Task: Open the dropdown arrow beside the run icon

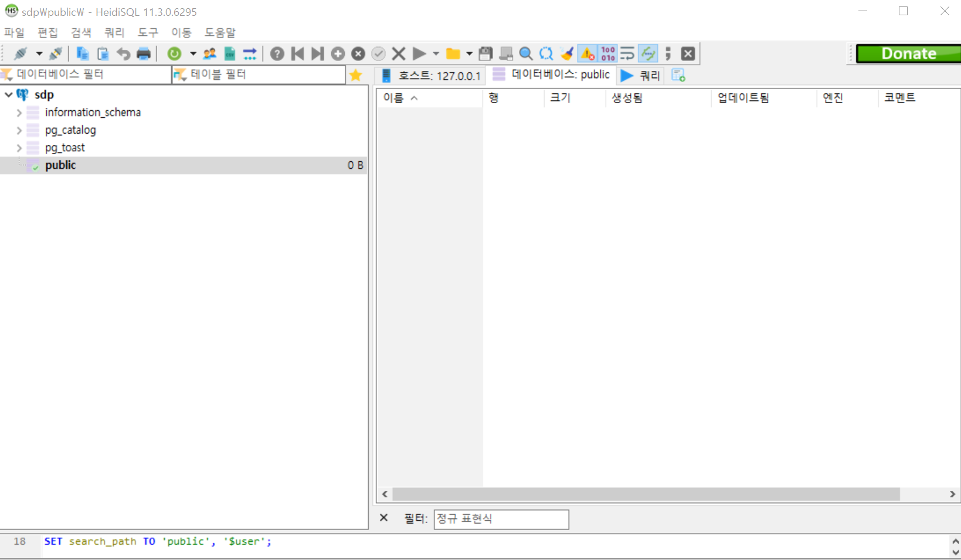Action: point(436,54)
